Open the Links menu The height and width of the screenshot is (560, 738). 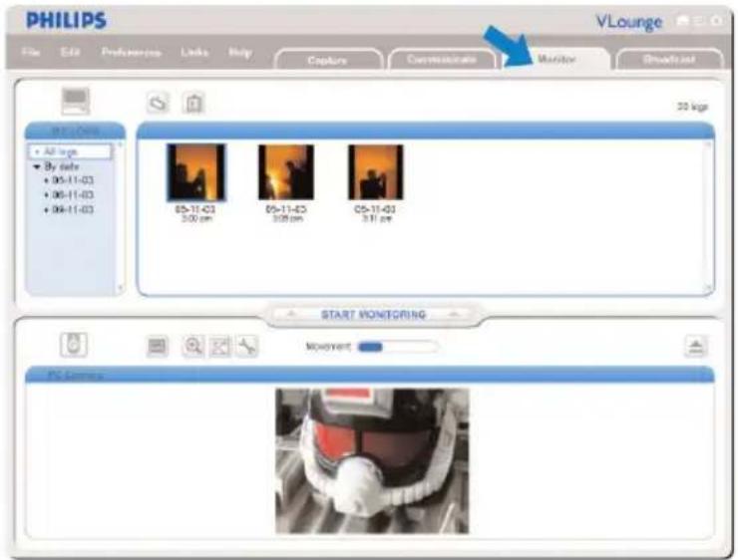[193, 52]
